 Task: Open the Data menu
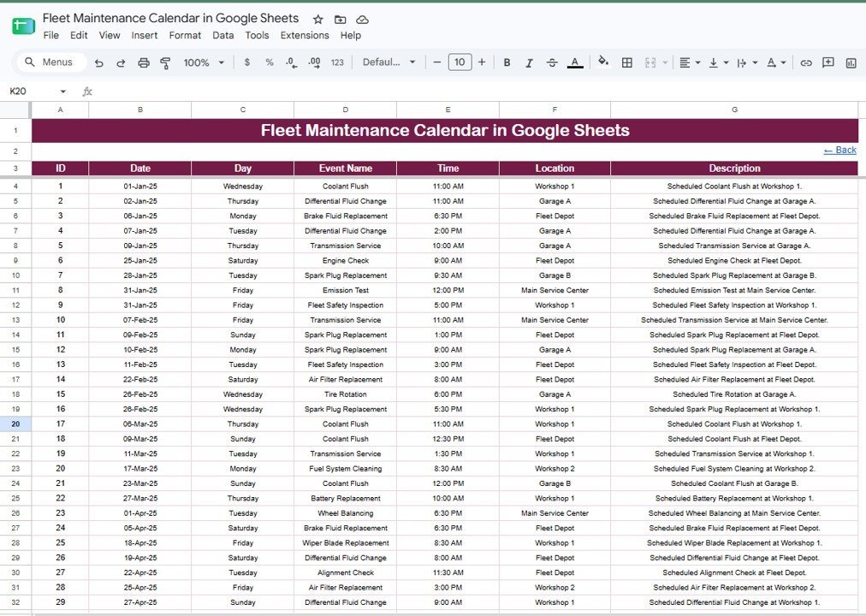(x=222, y=35)
